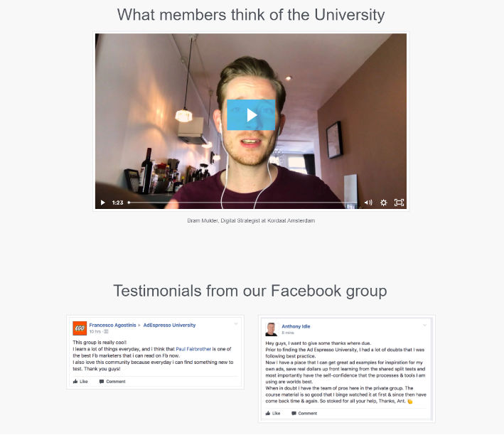Expand options chevron on Francesco's post

[x=235, y=324]
